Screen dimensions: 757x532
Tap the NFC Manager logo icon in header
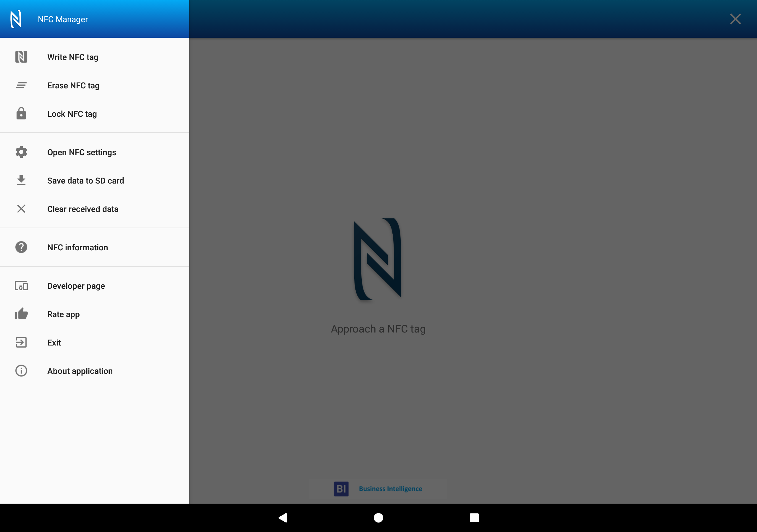pos(16,19)
